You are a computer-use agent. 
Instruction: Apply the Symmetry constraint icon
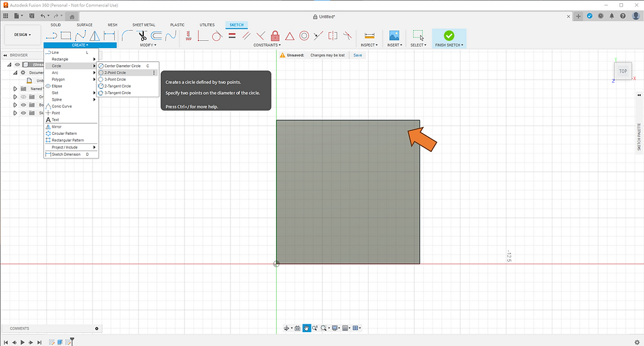[x=333, y=36]
